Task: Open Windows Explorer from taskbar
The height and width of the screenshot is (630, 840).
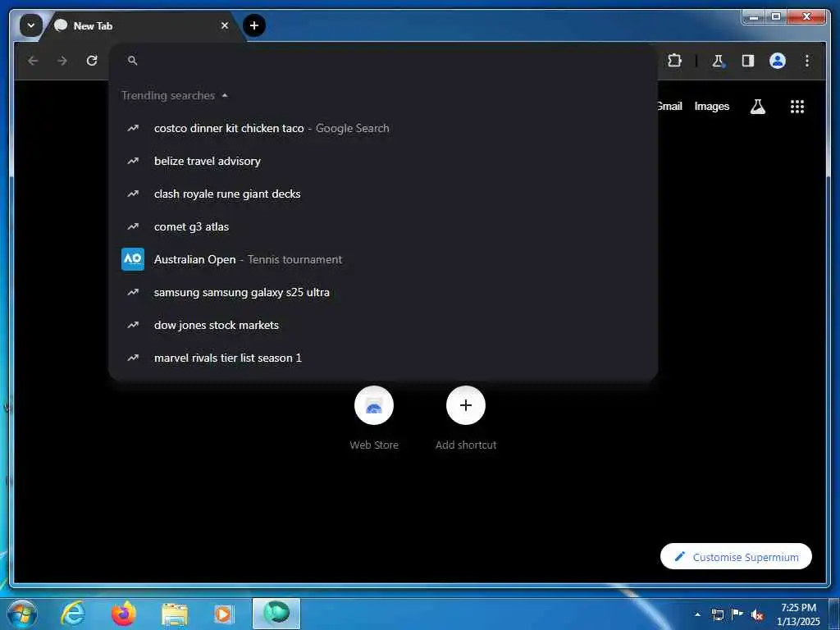Action: [174, 614]
